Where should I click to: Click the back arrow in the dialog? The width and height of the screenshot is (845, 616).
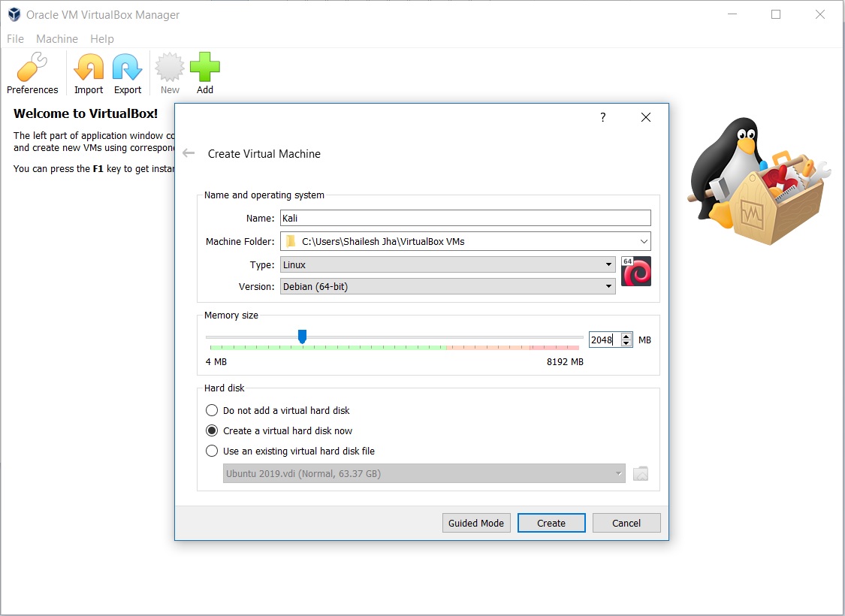point(189,153)
